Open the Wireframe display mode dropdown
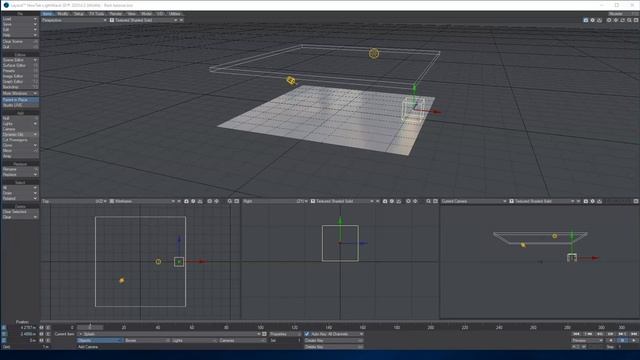 click(144, 201)
